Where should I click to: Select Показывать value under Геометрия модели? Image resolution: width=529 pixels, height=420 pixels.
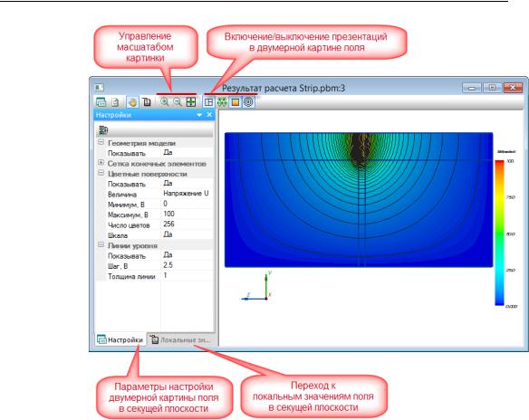188,153
